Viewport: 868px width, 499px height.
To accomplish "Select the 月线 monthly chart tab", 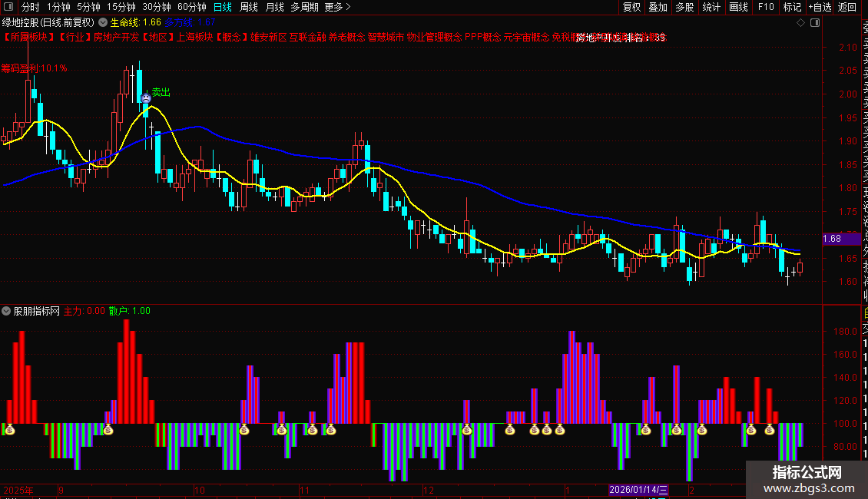I will (x=274, y=7).
